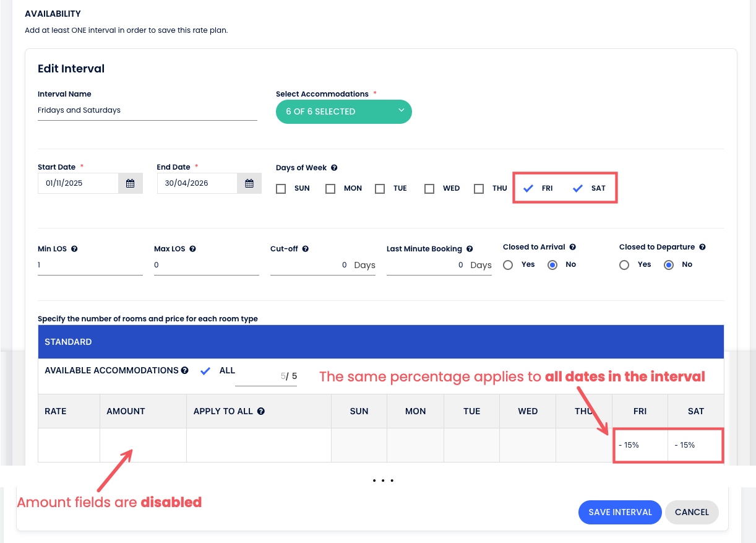Image resolution: width=756 pixels, height=543 pixels.
Task: Click the FRI percentage rate cell
Action: [x=640, y=445]
